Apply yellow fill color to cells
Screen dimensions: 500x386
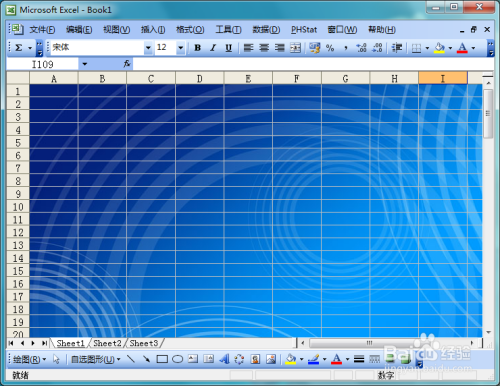click(x=439, y=48)
